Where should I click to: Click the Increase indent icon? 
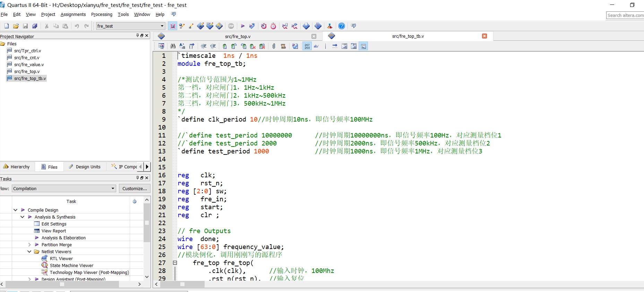click(x=204, y=46)
